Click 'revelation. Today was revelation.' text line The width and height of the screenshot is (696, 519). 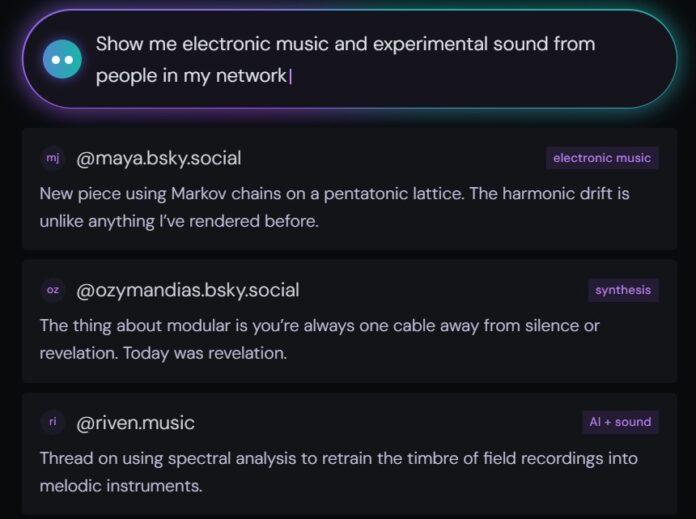click(x=163, y=353)
